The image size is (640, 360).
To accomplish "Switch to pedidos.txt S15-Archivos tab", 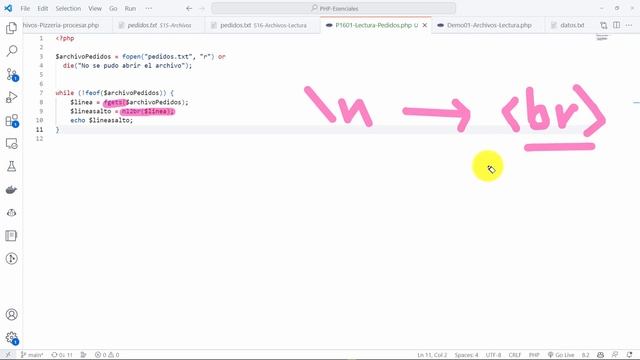I will [x=159, y=25].
